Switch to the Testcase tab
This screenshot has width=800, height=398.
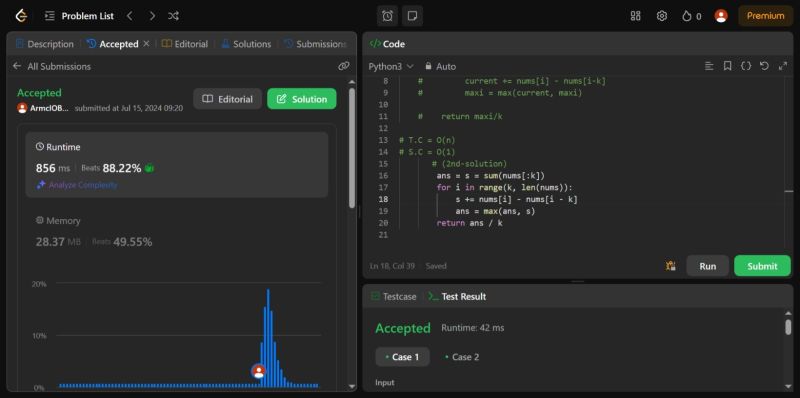[394, 296]
